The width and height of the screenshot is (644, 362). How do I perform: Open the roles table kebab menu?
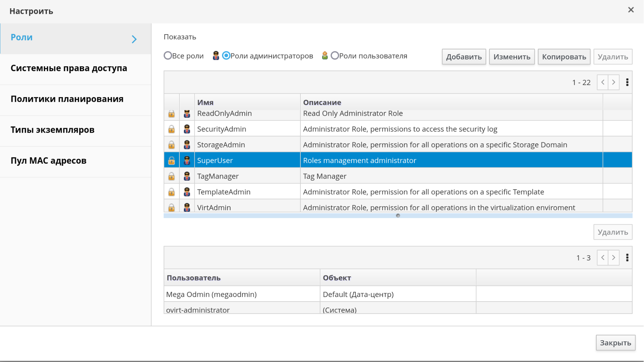(627, 82)
